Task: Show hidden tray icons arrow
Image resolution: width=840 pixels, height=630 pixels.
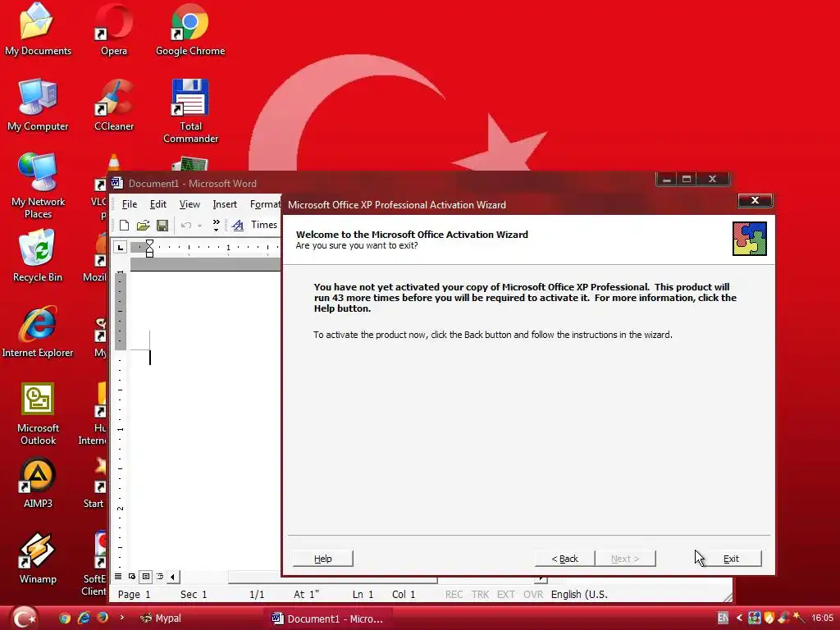Action: [739, 619]
